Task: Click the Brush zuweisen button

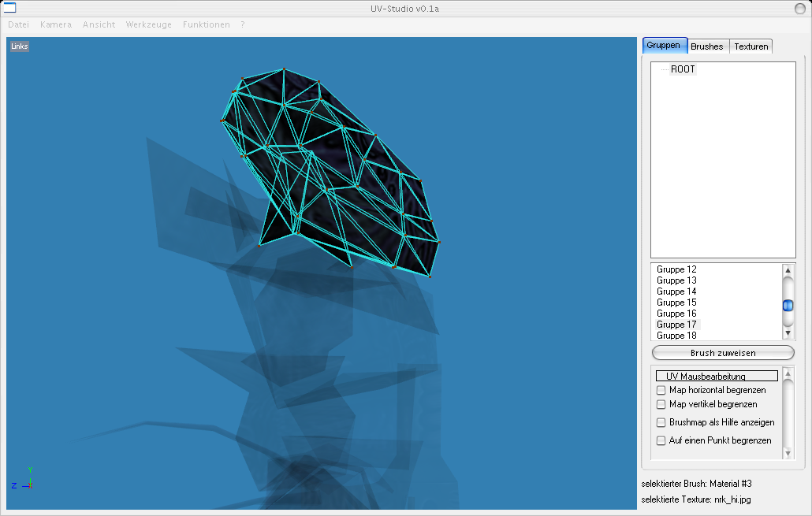Action: coord(723,353)
